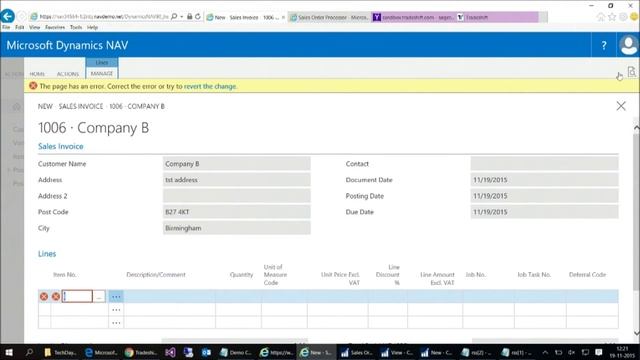Click the revert the change link
This screenshot has width=640, height=360.
tap(210, 86)
